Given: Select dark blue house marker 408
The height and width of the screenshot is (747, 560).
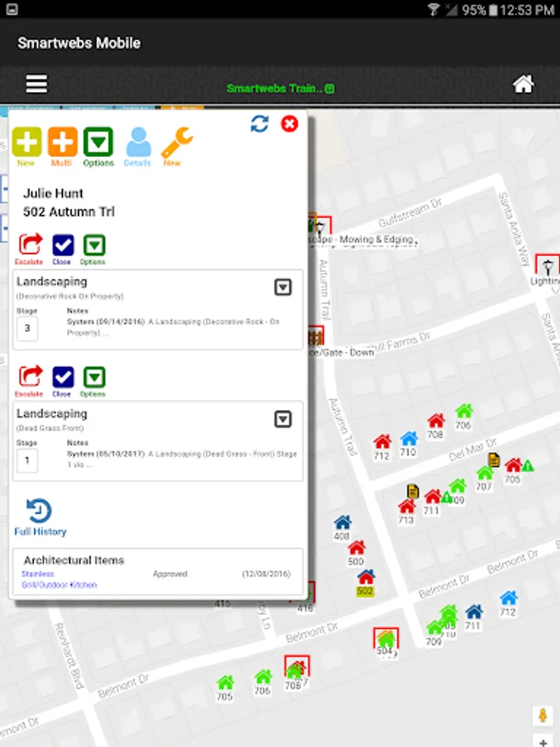Looking at the screenshot, I should pyautogui.click(x=343, y=523).
